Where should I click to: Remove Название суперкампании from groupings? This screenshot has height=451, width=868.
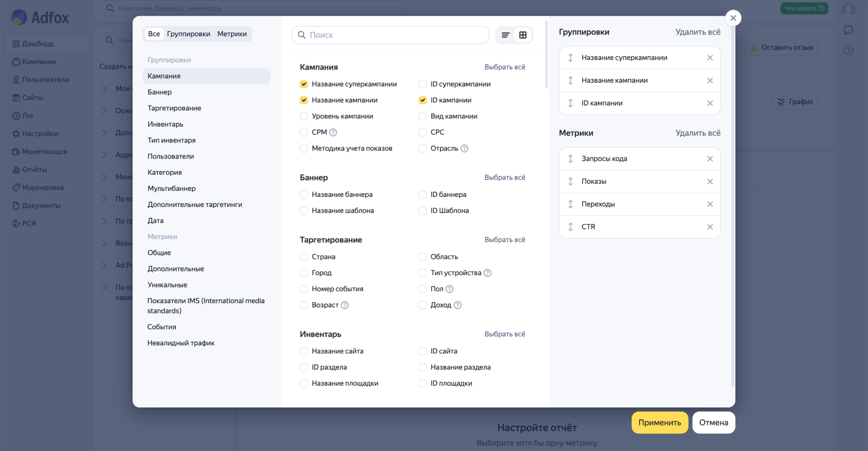(x=710, y=58)
